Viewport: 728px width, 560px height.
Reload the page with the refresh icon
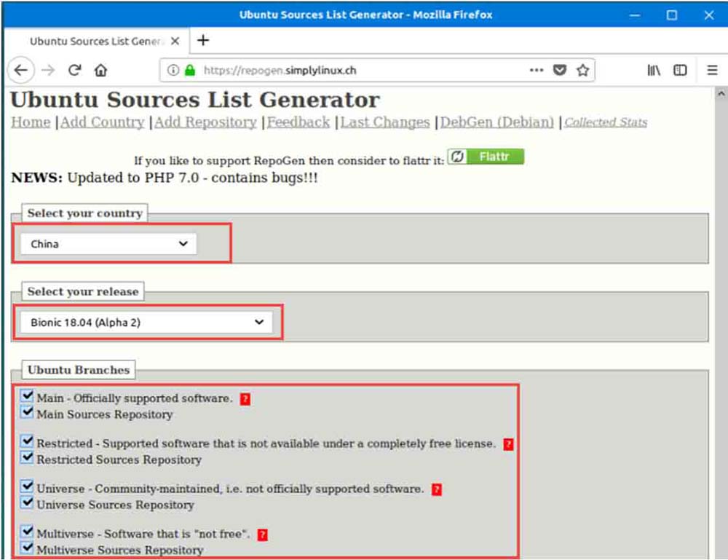[74, 70]
